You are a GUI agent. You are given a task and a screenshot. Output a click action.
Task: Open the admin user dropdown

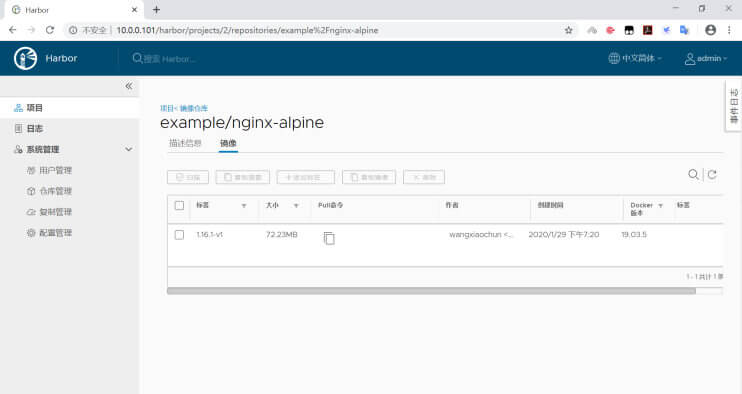706,58
